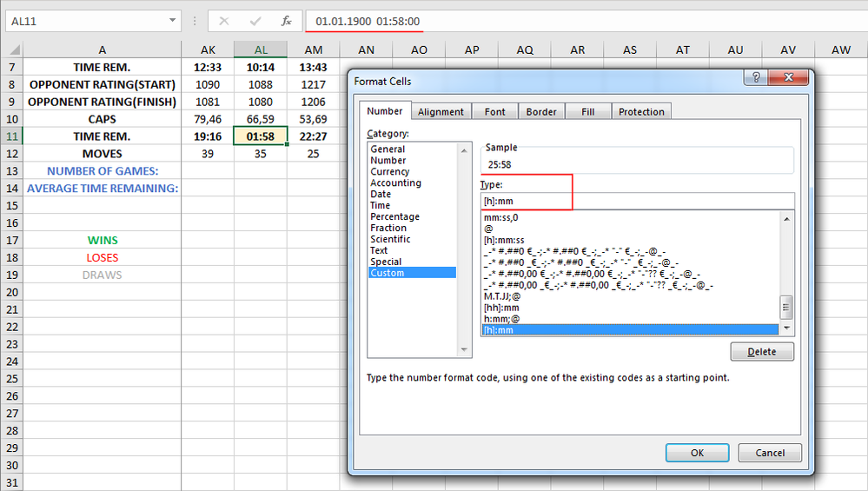Select row 11 header

pyautogui.click(x=11, y=136)
